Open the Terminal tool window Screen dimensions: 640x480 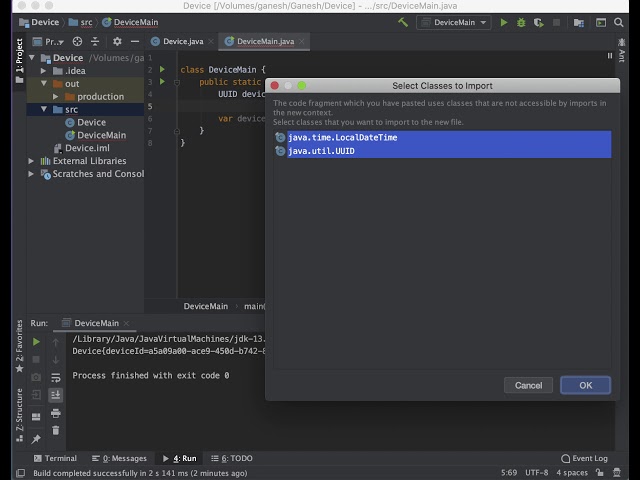click(x=55, y=458)
